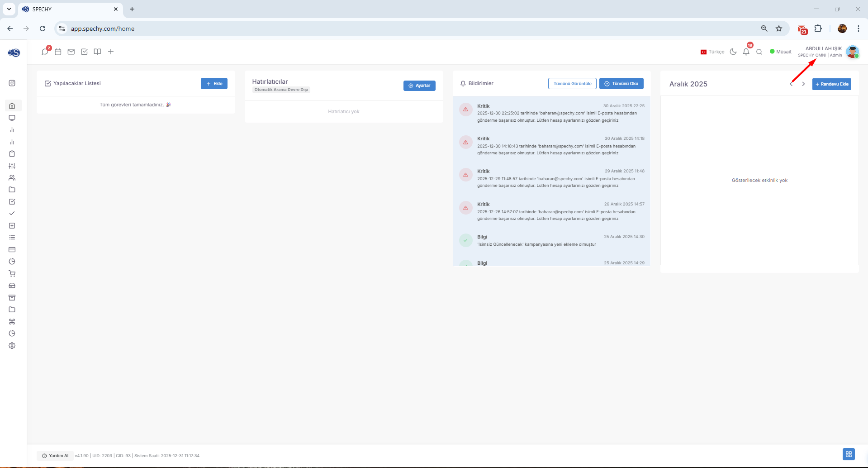Screen dimensions: 868x468
Task: Open the bar chart icon just below the monitor icon
Action: pyautogui.click(x=12, y=130)
